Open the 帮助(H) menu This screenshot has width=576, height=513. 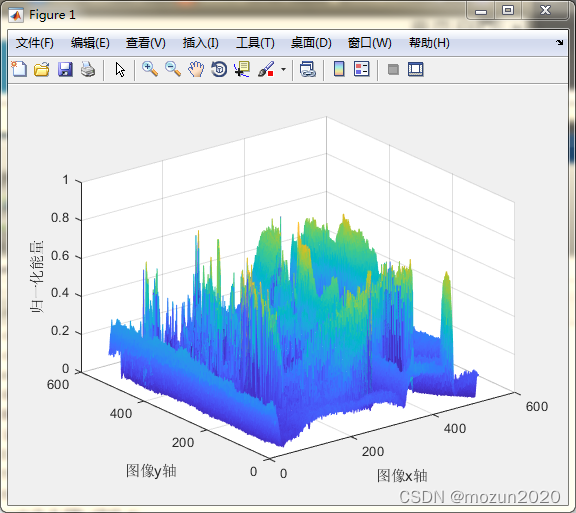click(x=429, y=43)
